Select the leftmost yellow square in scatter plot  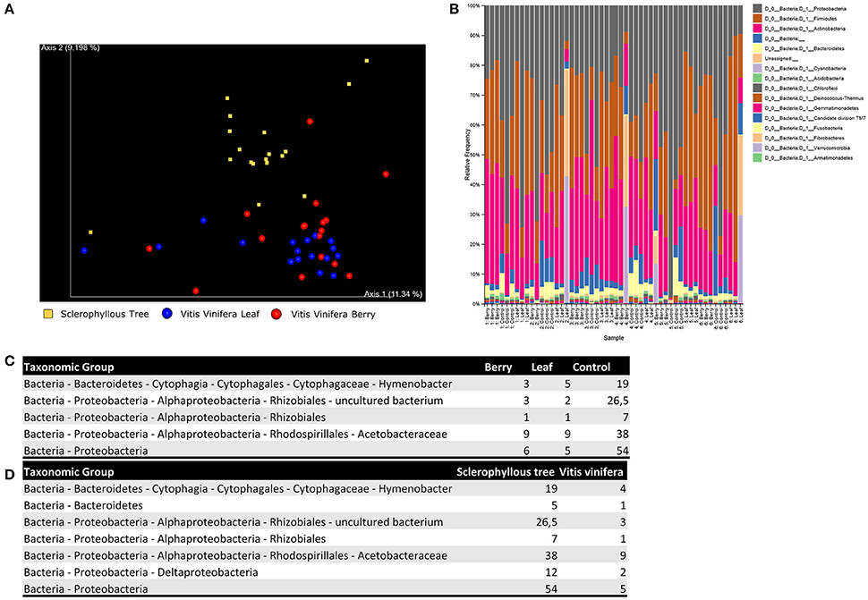click(90, 232)
